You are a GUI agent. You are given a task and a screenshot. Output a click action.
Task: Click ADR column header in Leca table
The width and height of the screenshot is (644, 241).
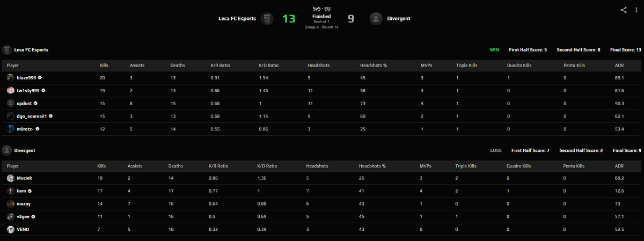tap(619, 65)
